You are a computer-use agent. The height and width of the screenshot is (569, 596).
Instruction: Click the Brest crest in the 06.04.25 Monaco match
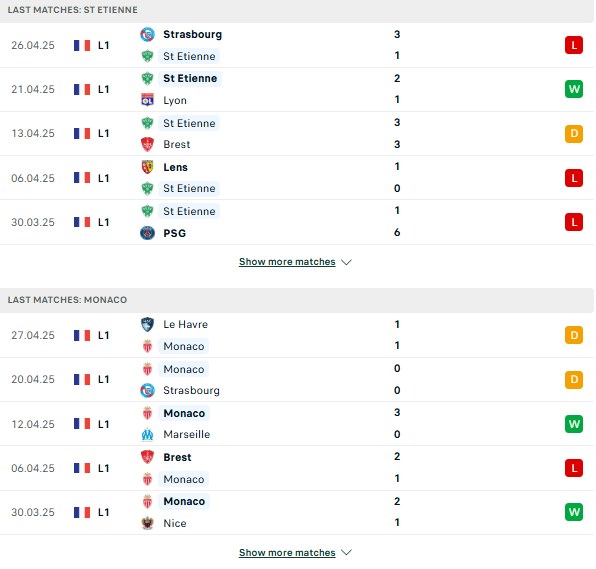[147, 457]
